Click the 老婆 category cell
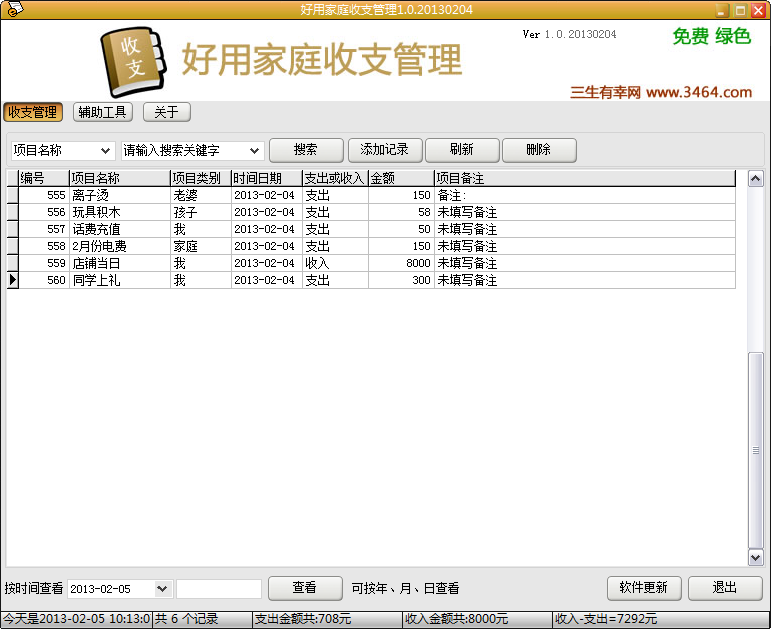Image resolution: width=771 pixels, height=629 pixels. [201, 195]
